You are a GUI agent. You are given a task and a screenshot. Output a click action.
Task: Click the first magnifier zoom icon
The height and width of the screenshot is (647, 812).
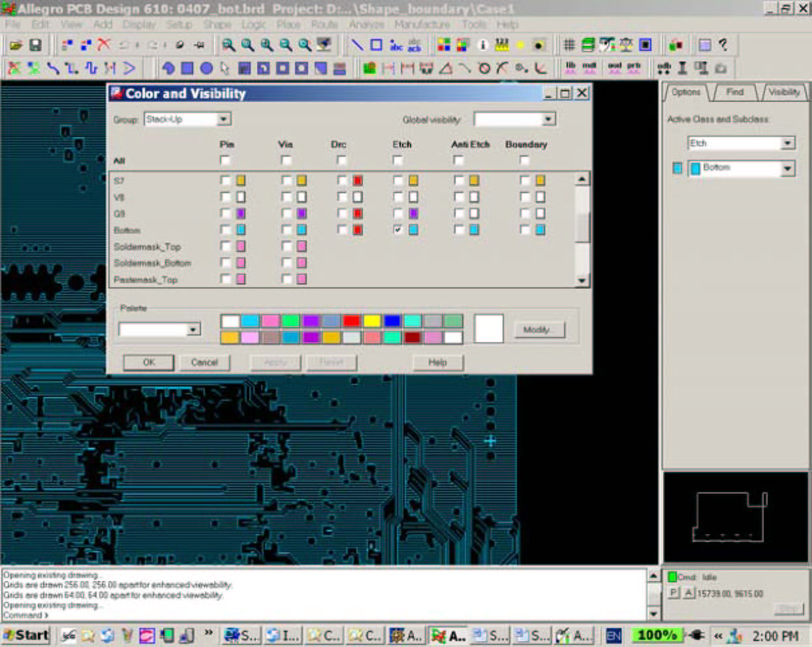(228, 45)
